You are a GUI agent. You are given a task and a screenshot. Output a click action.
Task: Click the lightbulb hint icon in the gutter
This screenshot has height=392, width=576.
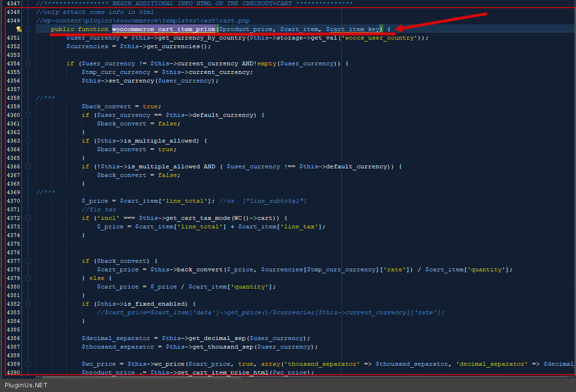(19, 29)
